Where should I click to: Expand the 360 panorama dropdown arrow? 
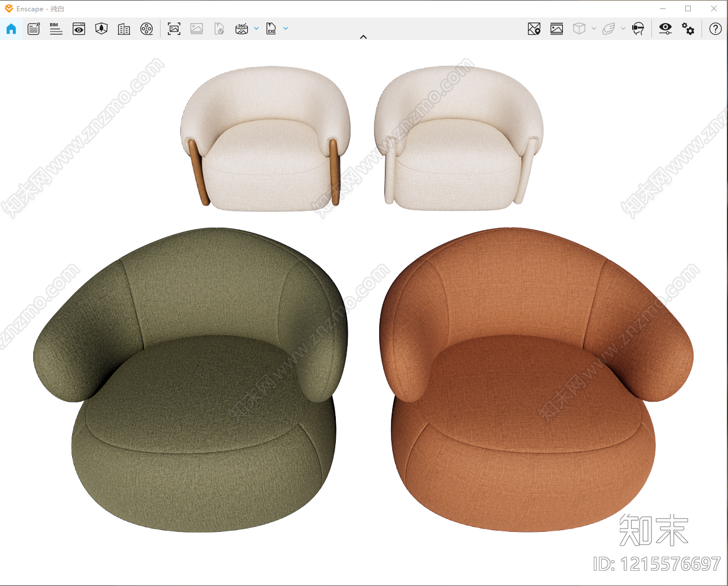click(256, 28)
